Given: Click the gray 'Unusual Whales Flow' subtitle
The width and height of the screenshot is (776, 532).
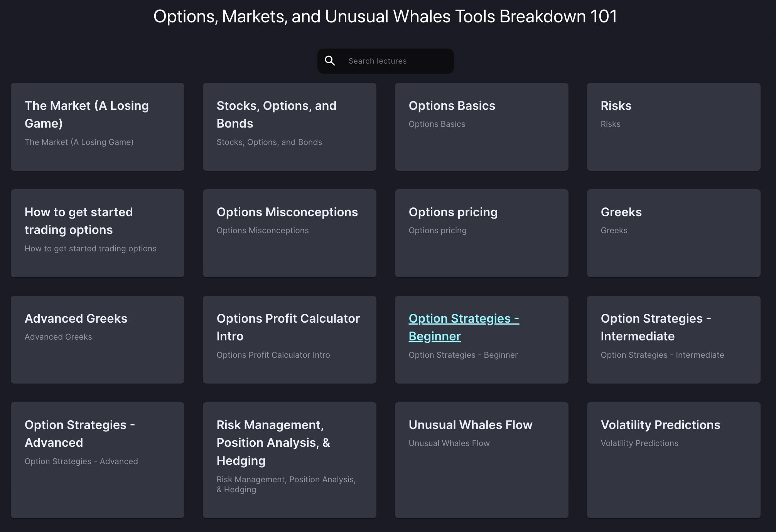Looking at the screenshot, I should pyautogui.click(x=449, y=443).
